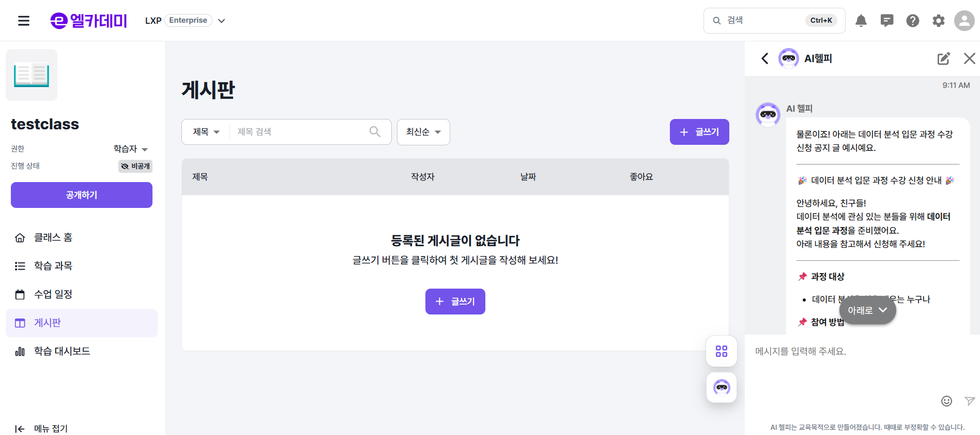Go to 학습 과목 in sidebar
Screen dimensions: 980x435
point(53,266)
